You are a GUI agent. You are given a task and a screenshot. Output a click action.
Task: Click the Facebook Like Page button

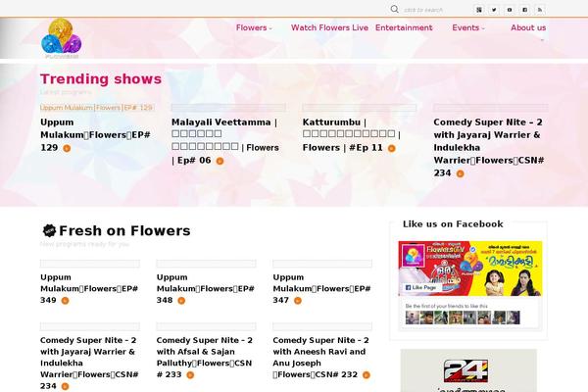(420, 287)
